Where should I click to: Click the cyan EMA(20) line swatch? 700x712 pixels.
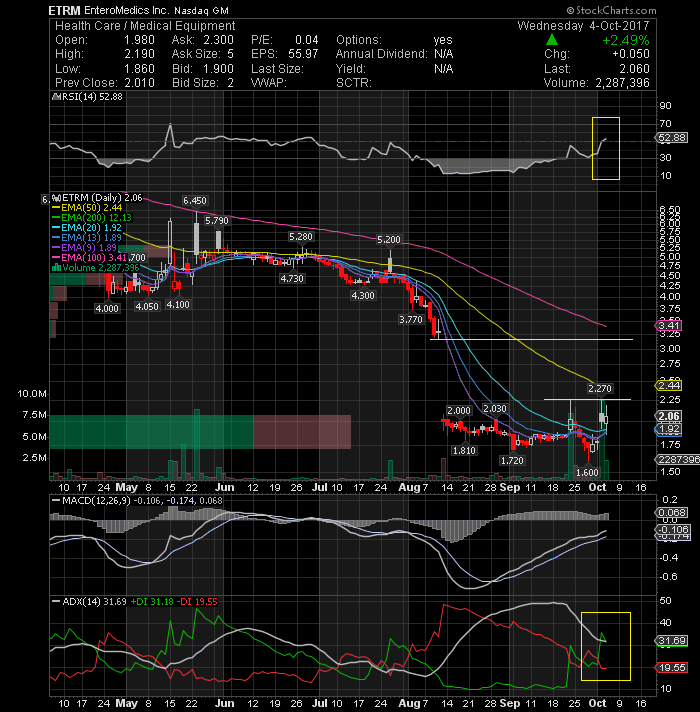click(x=56, y=227)
